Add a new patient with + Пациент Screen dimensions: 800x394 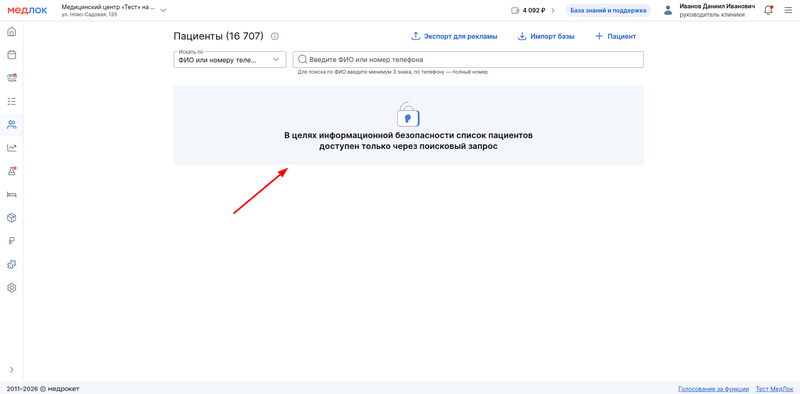(615, 36)
